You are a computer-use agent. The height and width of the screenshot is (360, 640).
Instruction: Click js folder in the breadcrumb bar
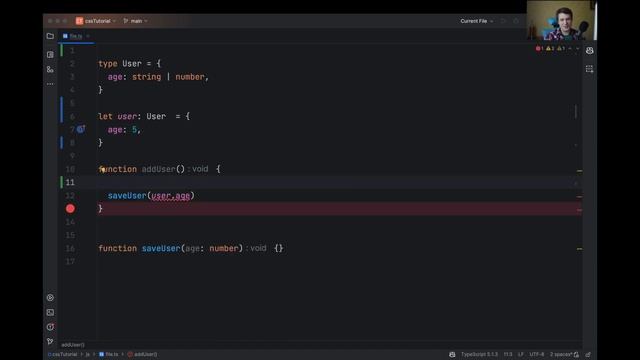pos(87,354)
